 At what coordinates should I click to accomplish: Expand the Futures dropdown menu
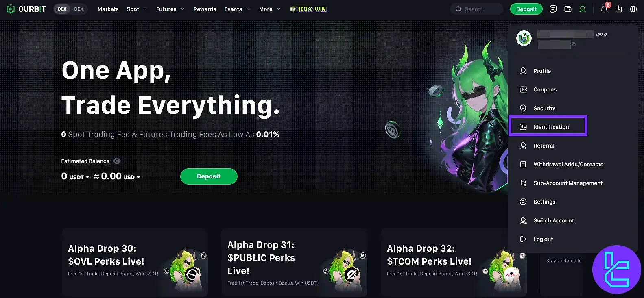click(170, 9)
